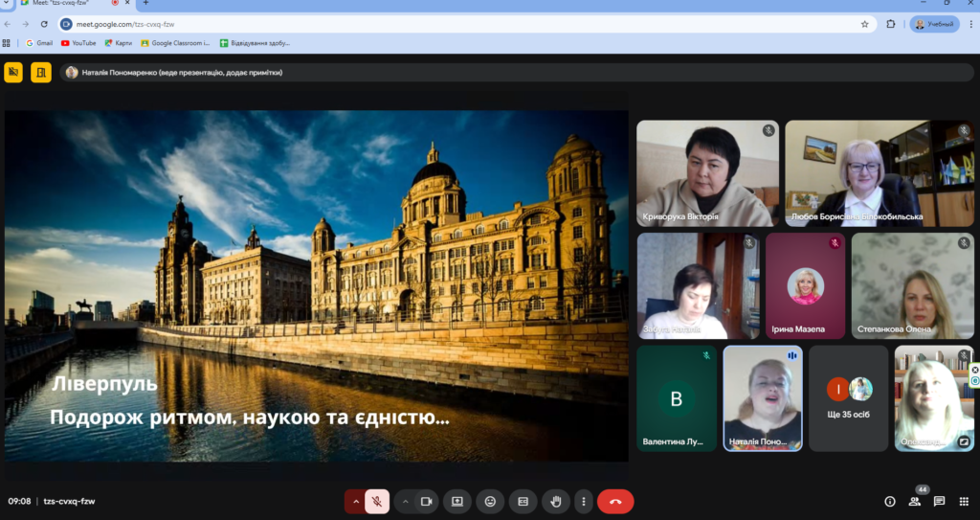Viewport: 980px width, 520px height.
Task: Expand the video settings arrow
Action: (405, 501)
